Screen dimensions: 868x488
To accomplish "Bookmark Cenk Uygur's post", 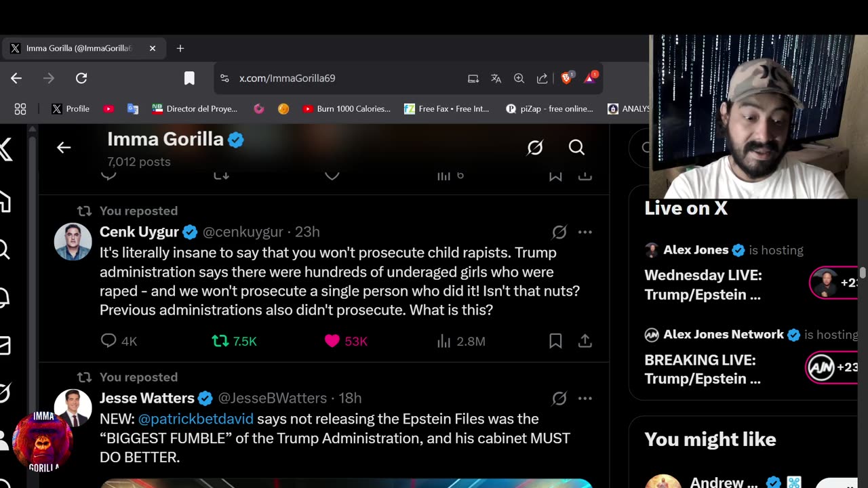I will pyautogui.click(x=555, y=341).
